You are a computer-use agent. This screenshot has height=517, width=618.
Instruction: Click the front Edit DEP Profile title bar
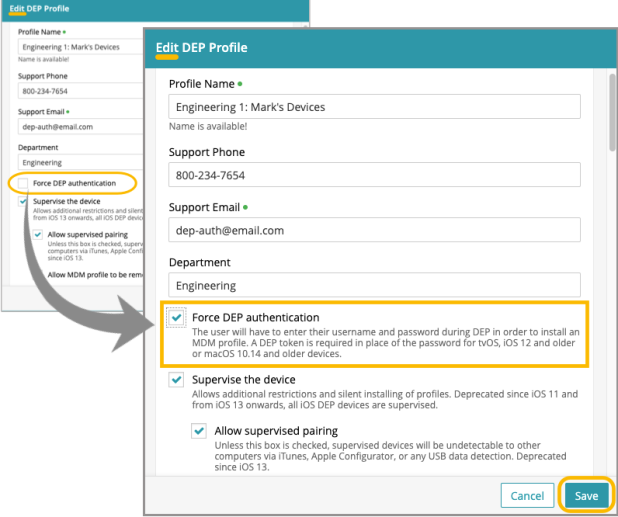pyautogui.click(x=380, y=47)
